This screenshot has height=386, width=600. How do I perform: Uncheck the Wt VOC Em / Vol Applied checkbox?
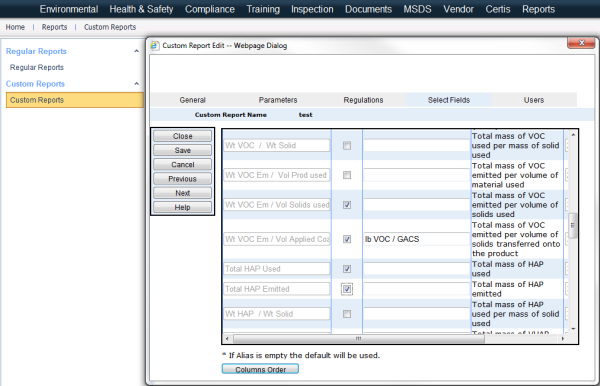tap(347, 239)
